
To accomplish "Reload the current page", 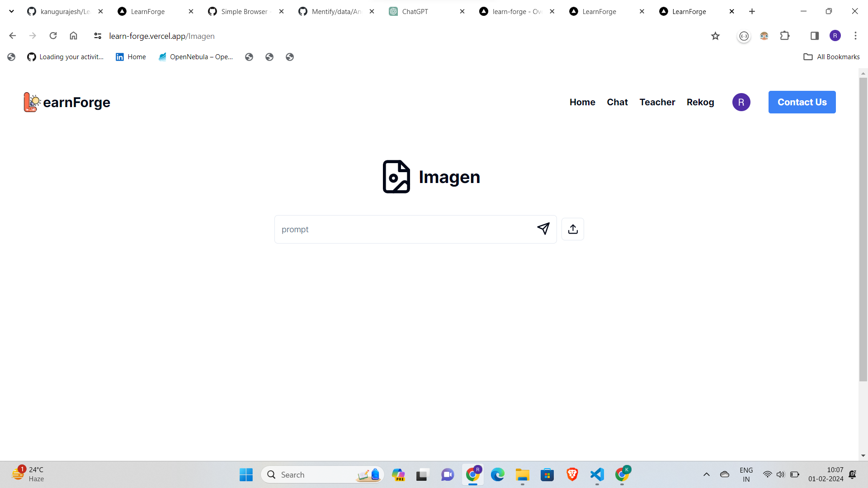I will click(53, 36).
